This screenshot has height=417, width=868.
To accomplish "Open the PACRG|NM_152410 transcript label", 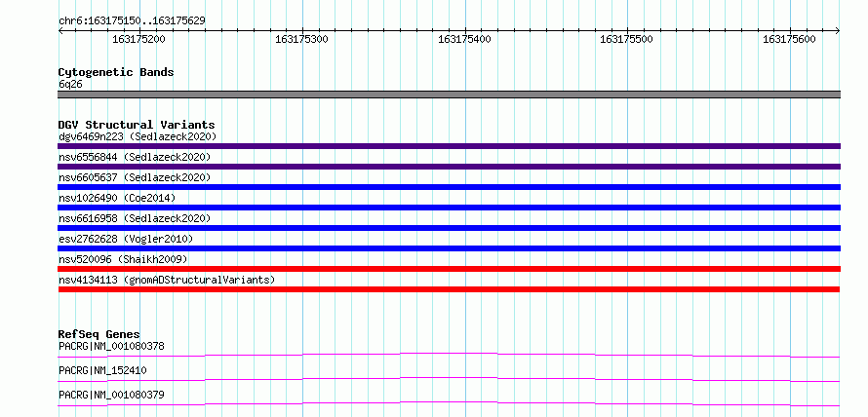I will [102, 370].
